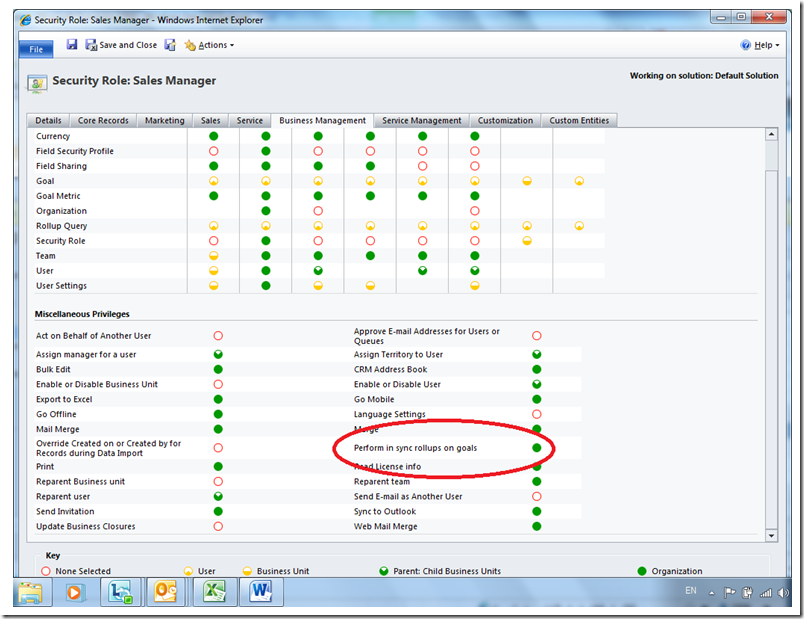Open the Actions dropdown menu
This screenshot has height=619, width=804.
point(210,45)
